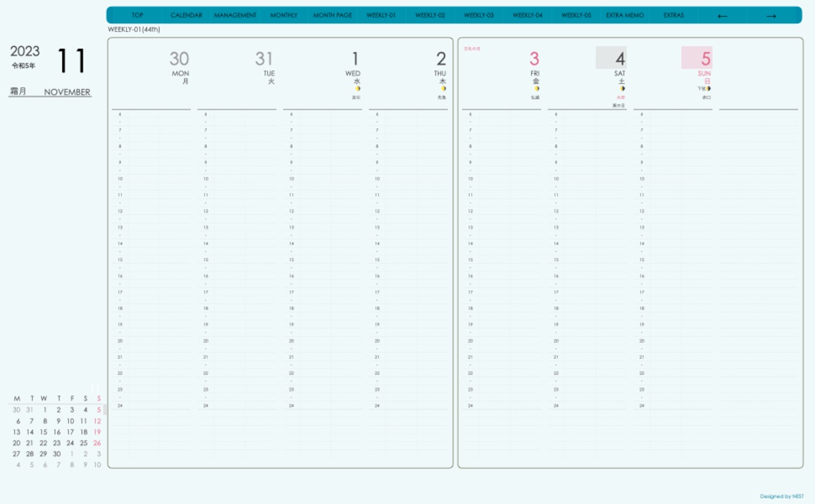Go to previous page with left arrow

pyautogui.click(x=722, y=16)
